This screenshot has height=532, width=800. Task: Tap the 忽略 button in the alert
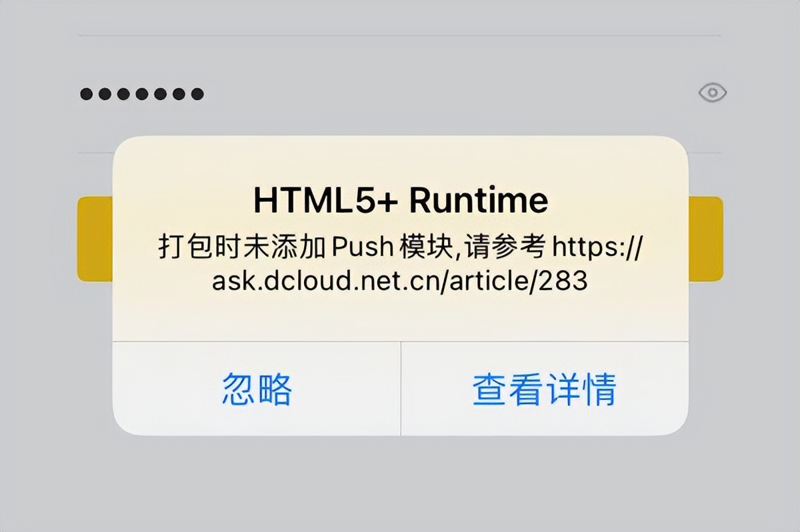coord(257,389)
